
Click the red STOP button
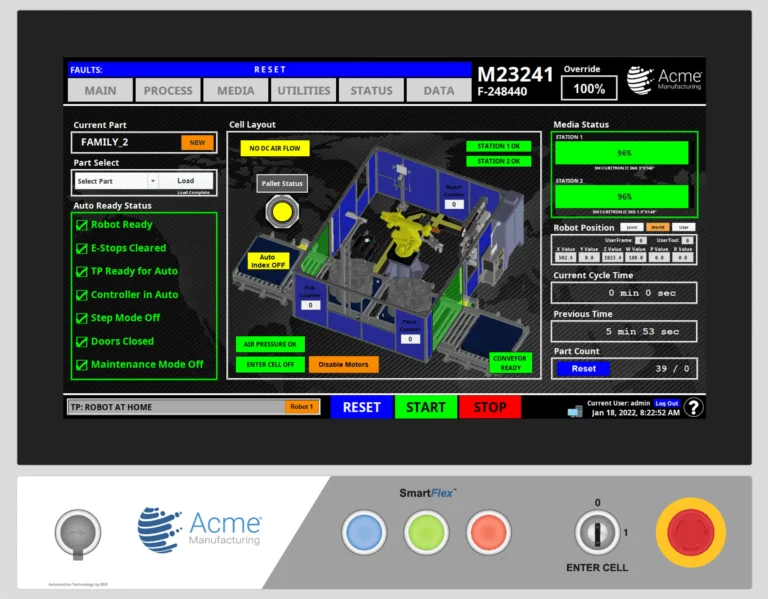[x=490, y=407]
